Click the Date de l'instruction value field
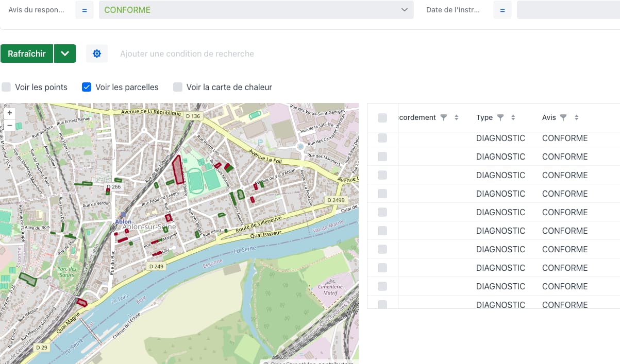620x364 pixels. click(568, 10)
